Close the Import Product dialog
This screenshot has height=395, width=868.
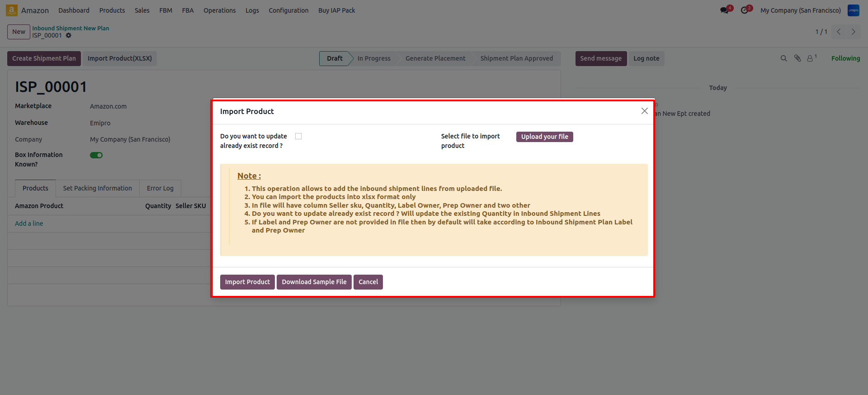click(644, 111)
